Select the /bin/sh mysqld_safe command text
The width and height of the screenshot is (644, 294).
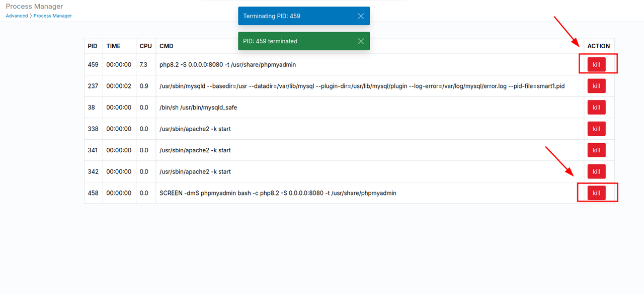(198, 108)
